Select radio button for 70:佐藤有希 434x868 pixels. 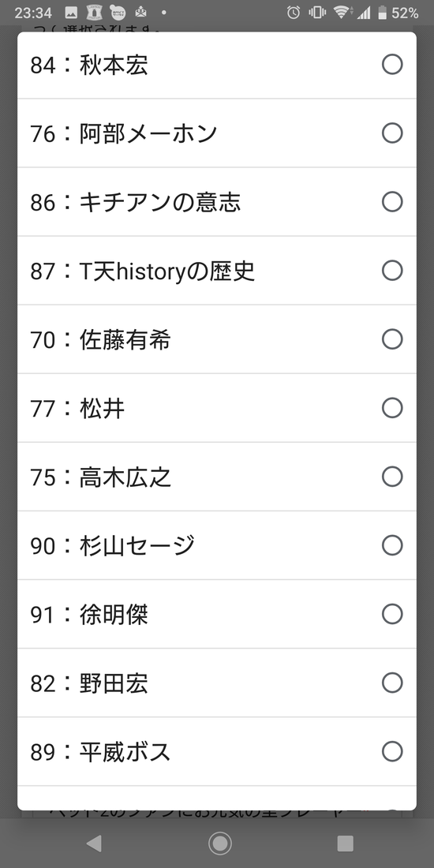(392, 339)
